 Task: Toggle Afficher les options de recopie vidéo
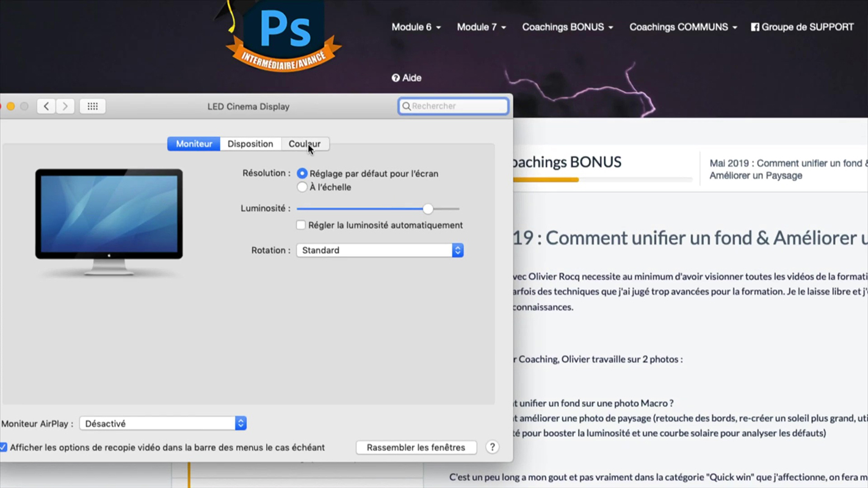[4, 447]
